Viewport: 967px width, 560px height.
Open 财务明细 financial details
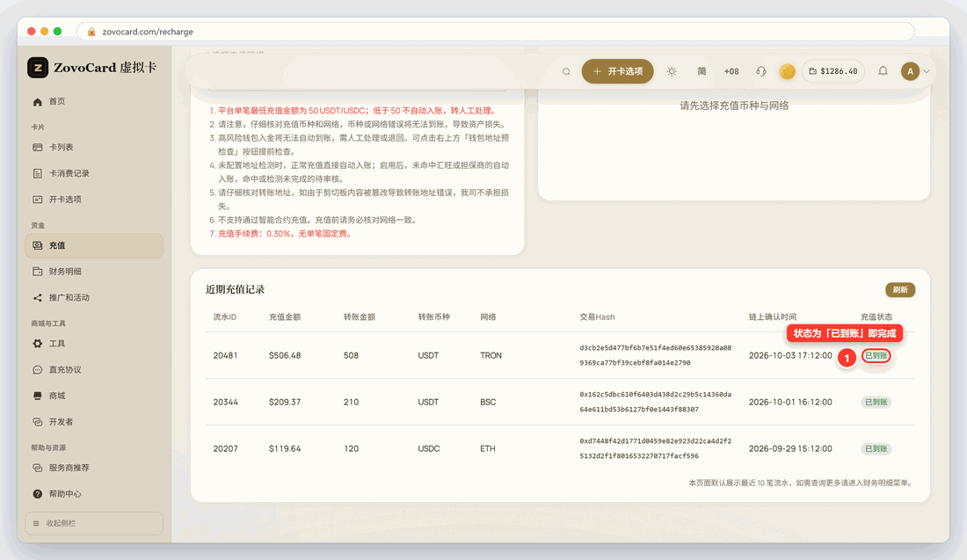pyautogui.click(x=94, y=272)
